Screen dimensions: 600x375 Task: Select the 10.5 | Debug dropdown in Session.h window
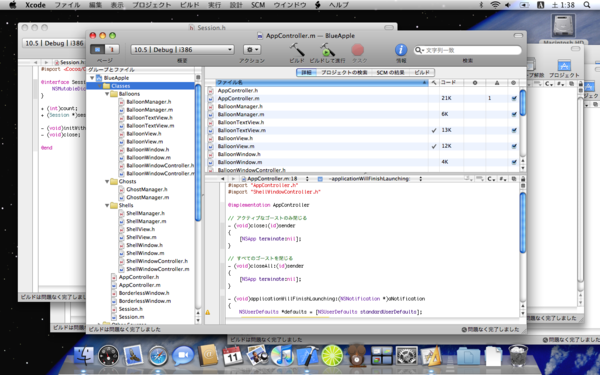click(x=54, y=43)
